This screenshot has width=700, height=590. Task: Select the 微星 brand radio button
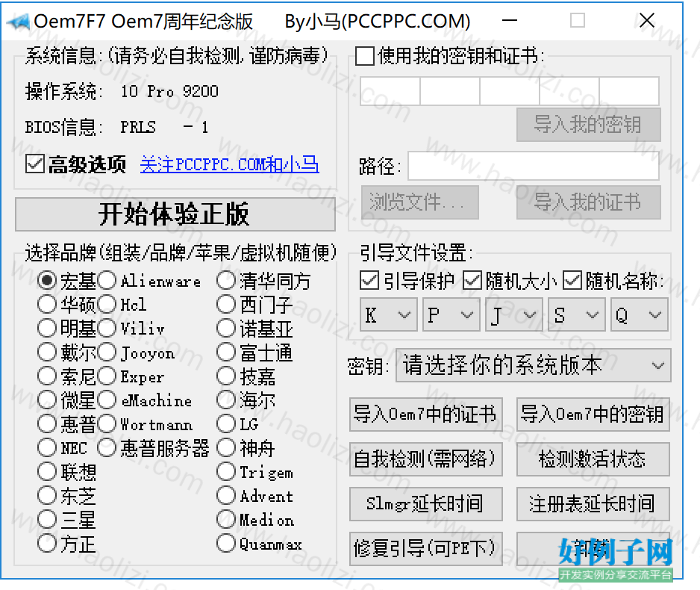click(47, 400)
